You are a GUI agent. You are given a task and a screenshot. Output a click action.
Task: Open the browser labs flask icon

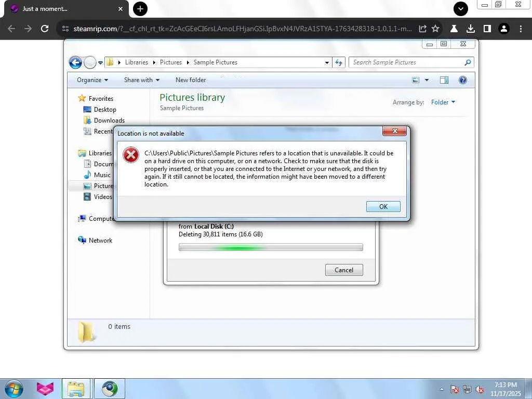pyautogui.click(x=454, y=29)
